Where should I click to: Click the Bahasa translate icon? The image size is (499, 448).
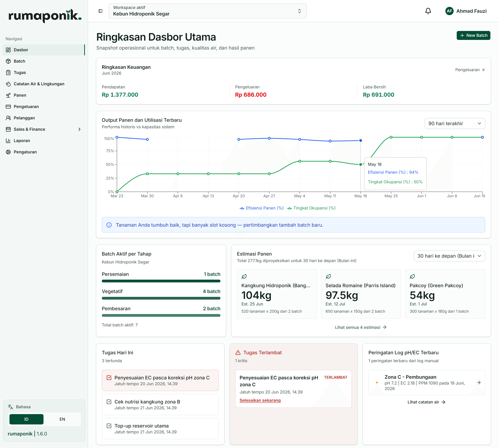pos(10,407)
